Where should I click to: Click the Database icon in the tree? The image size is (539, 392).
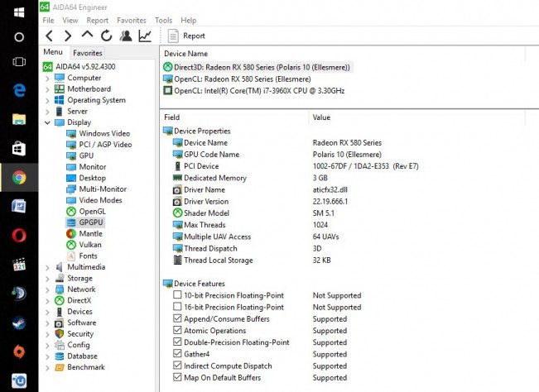60,356
